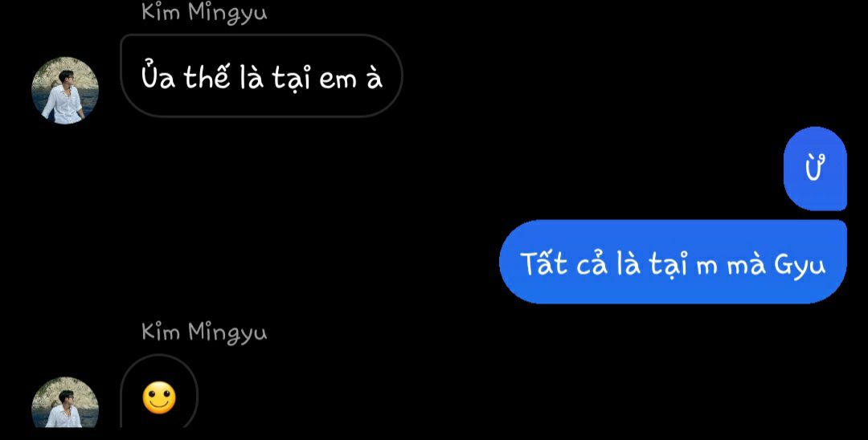Click the word "Ủa" in received message

tap(158, 75)
